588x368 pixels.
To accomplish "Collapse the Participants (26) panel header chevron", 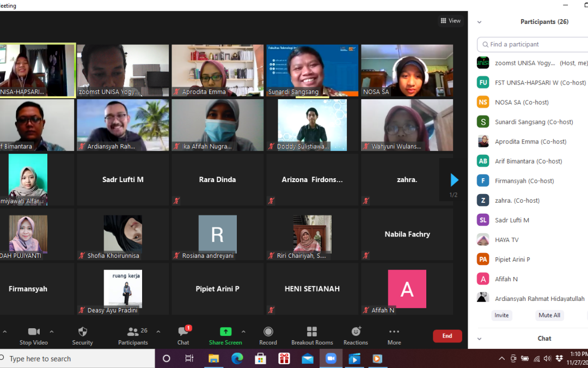I will point(480,22).
